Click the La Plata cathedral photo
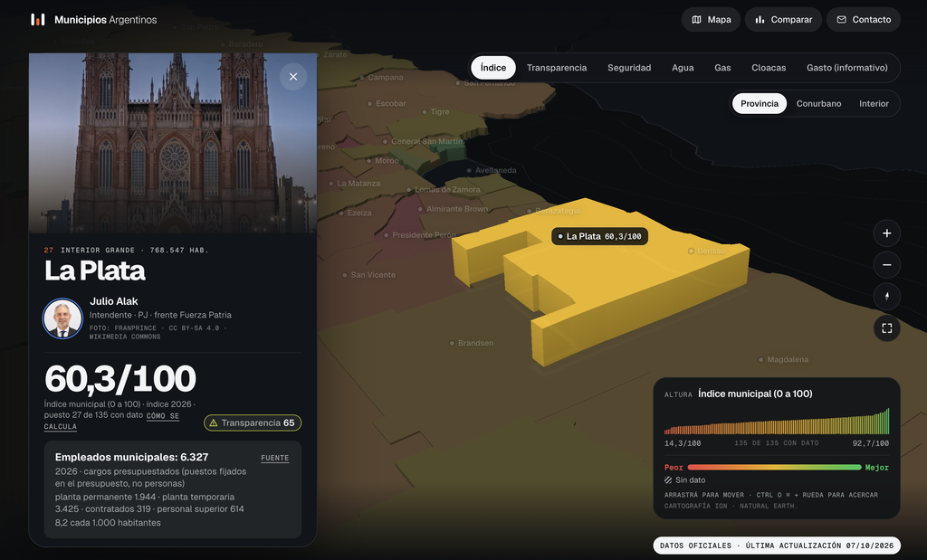Viewport: 927px width, 560px height. click(x=173, y=143)
